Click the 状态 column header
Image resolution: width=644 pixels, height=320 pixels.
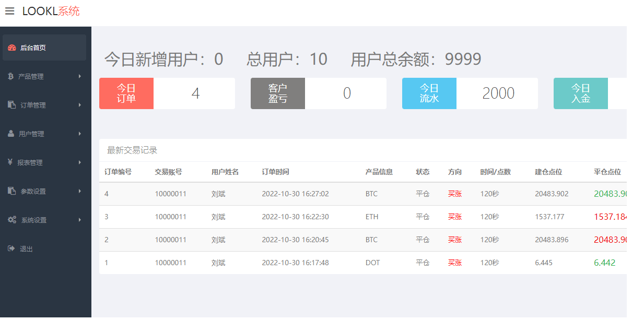(423, 172)
